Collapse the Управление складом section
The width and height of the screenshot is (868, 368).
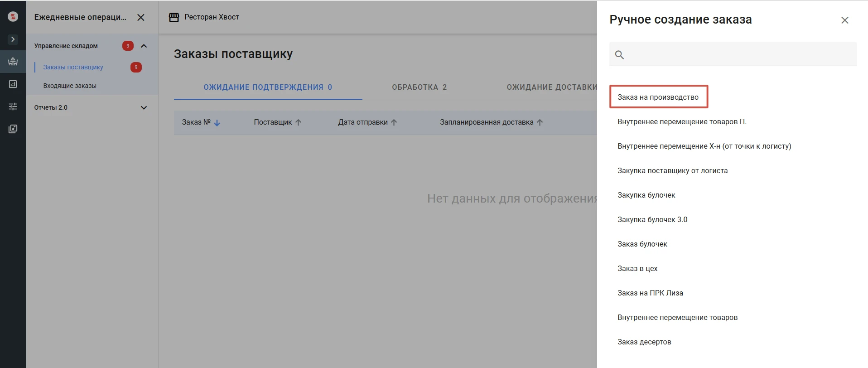tap(144, 46)
